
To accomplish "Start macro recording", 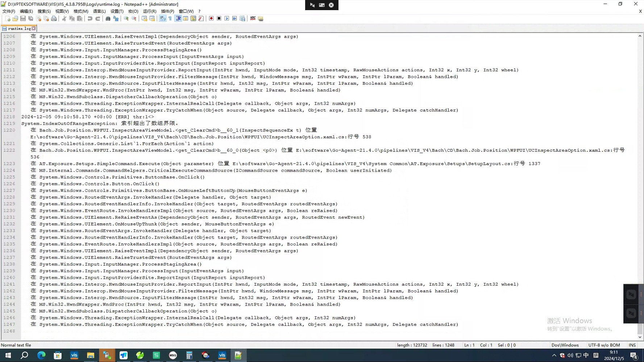I will pyautogui.click(x=211, y=18).
